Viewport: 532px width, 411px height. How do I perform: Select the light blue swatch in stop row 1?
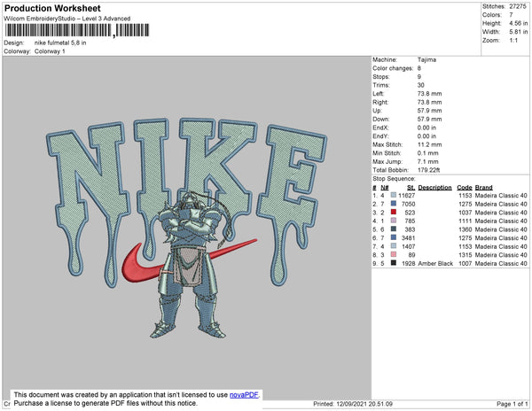[394, 195]
